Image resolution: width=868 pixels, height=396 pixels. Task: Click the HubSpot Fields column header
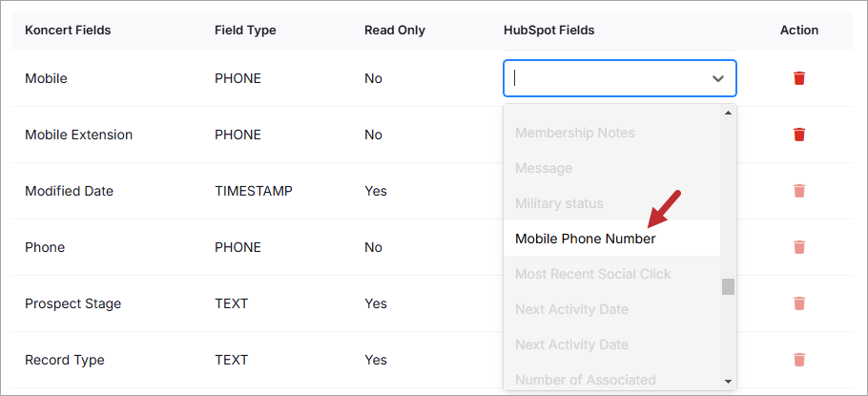[x=549, y=31]
